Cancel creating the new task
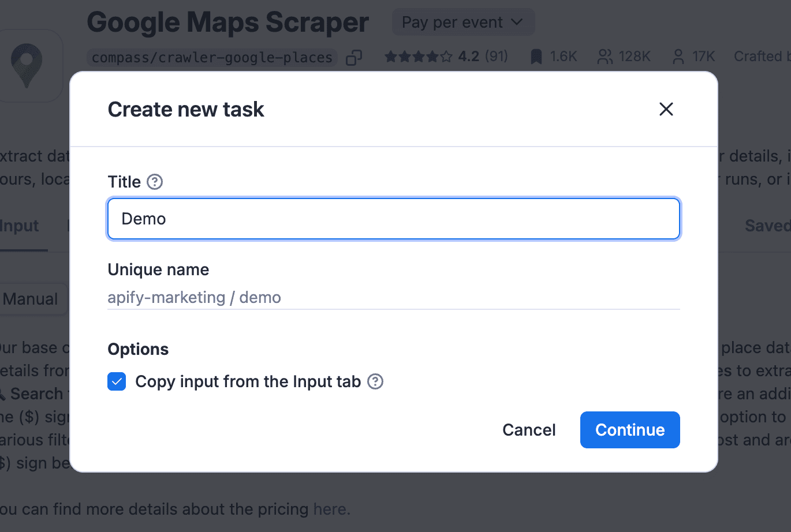 [529, 430]
